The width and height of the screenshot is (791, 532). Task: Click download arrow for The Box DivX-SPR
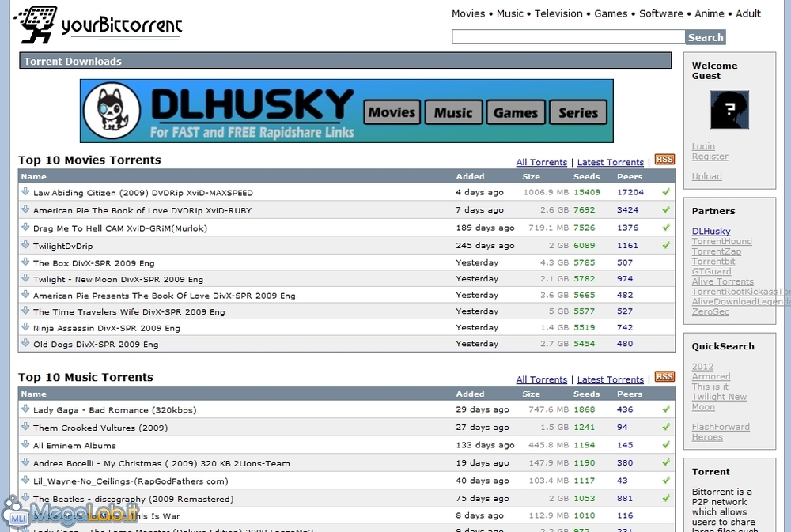point(25,262)
